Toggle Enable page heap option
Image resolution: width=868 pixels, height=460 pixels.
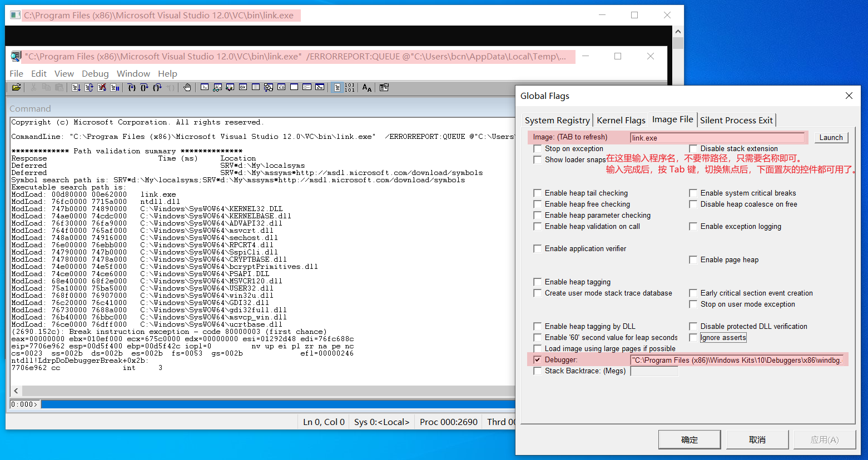(x=693, y=259)
